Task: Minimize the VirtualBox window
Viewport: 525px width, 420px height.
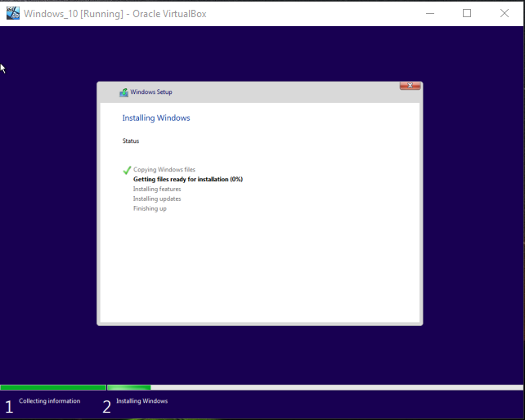Action: (431, 13)
